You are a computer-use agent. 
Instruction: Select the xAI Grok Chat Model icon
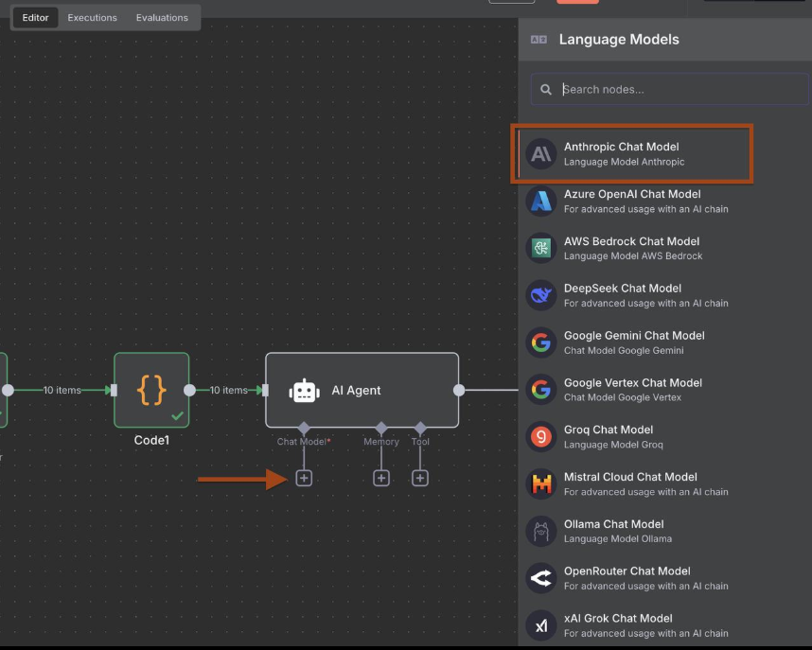coord(541,625)
